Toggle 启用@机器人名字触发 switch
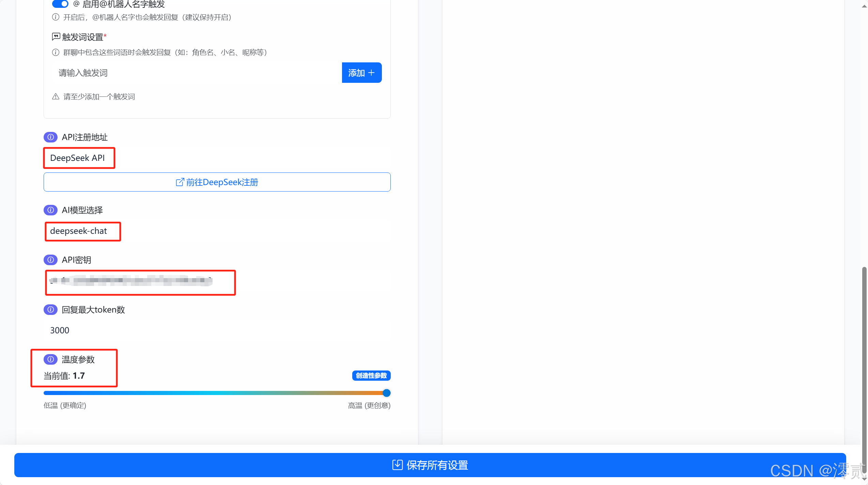 coord(60,4)
